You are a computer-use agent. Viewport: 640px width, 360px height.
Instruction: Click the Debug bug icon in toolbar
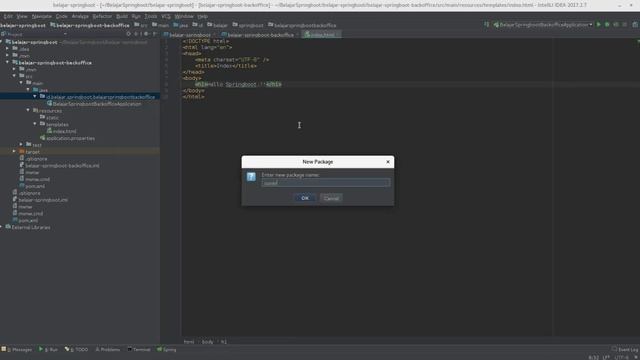click(607, 25)
